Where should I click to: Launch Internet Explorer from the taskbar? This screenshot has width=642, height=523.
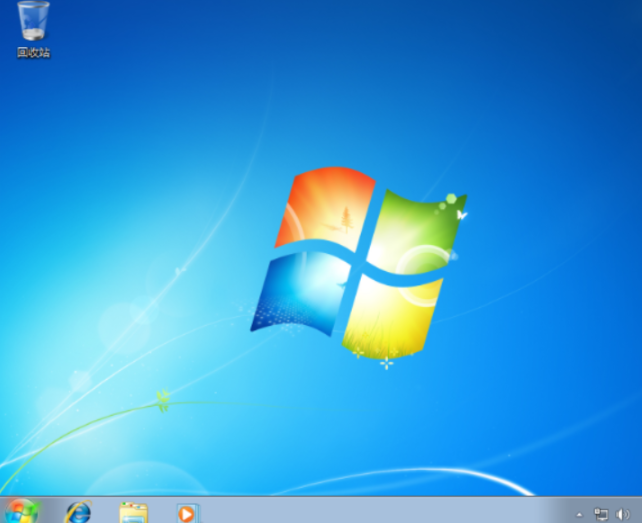point(77,512)
